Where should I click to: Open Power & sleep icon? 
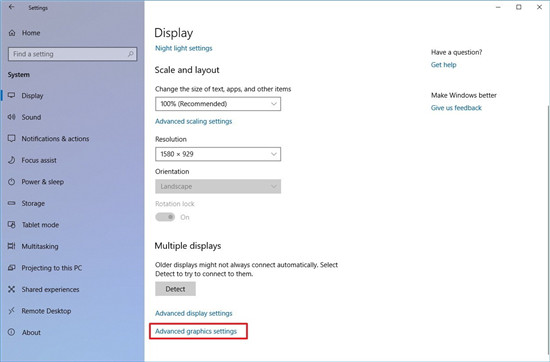[x=12, y=182]
